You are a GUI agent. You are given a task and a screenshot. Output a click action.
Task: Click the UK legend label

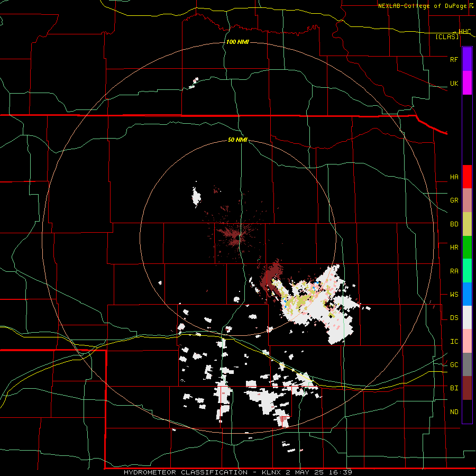pos(454,84)
